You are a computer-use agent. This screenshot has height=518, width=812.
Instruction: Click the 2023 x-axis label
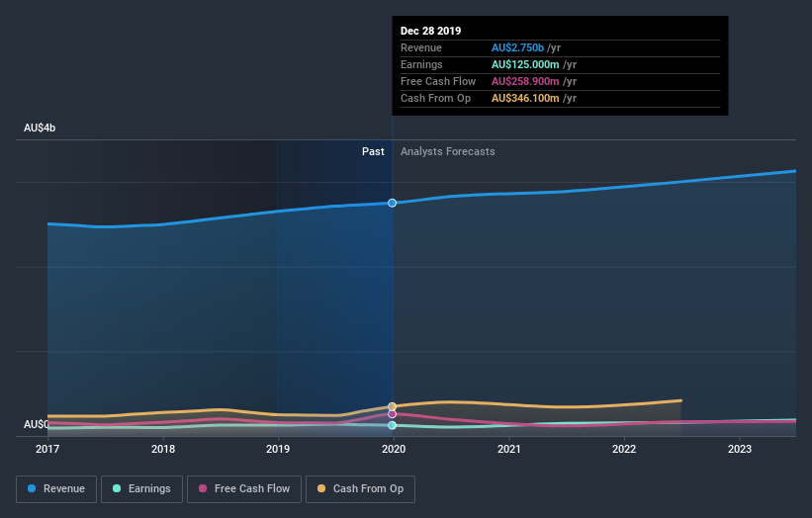[x=740, y=449]
